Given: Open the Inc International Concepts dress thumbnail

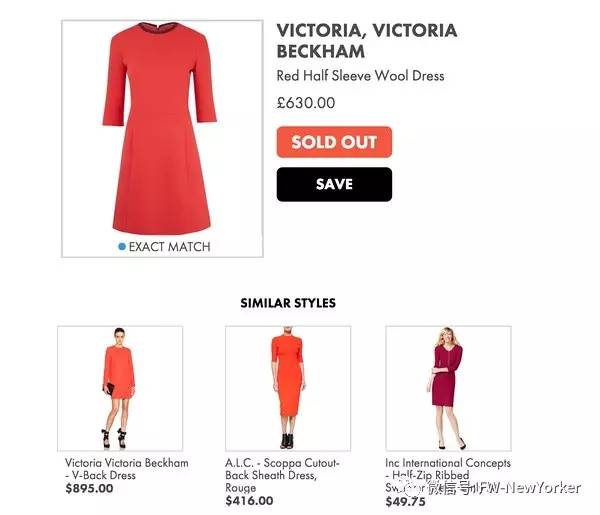Looking at the screenshot, I should coord(448,388).
